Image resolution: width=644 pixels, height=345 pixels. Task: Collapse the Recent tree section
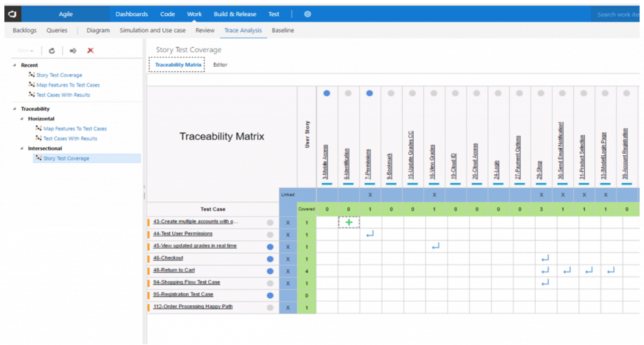coord(14,65)
